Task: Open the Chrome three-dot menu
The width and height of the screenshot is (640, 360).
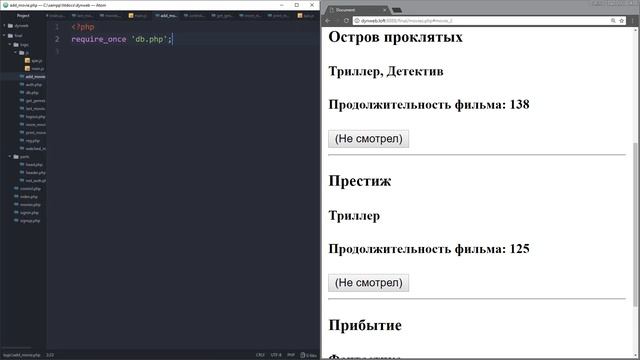Action: 633,20
